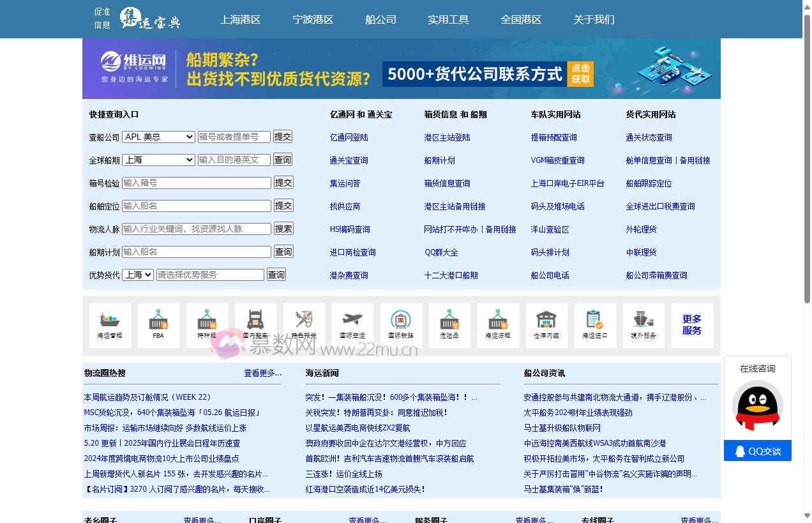This screenshot has width=812, height=523.
Task: Click the 提交 button next to 箱号检验
Action: [x=283, y=183]
